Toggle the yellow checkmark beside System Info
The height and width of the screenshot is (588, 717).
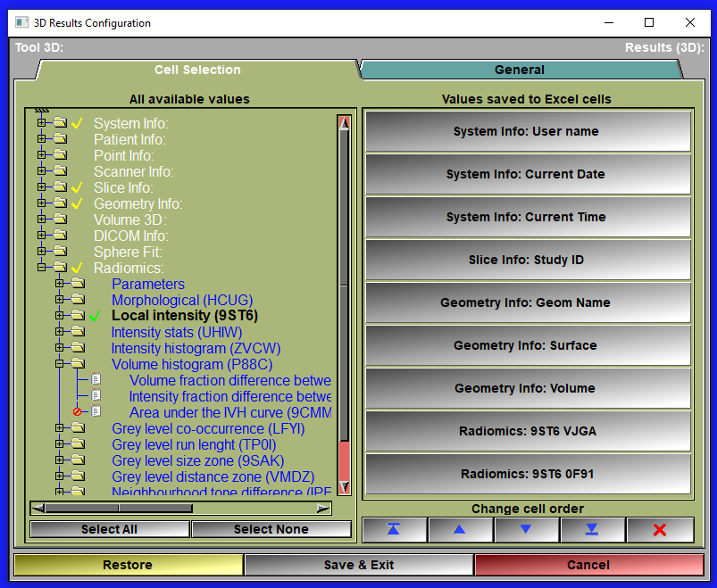[x=77, y=123]
